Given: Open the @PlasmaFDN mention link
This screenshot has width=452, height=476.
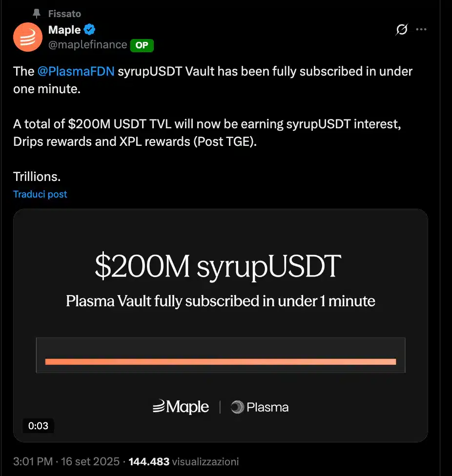Looking at the screenshot, I should coord(76,71).
